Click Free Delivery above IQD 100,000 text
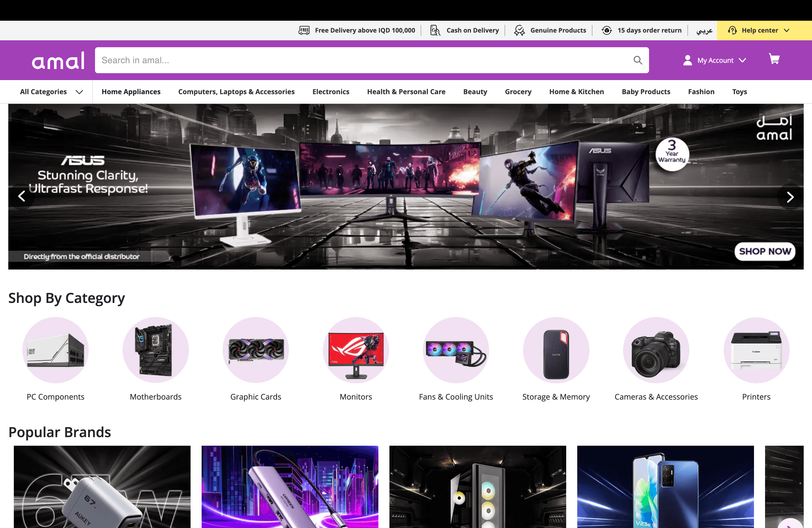Image resolution: width=812 pixels, height=528 pixels. coord(365,30)
